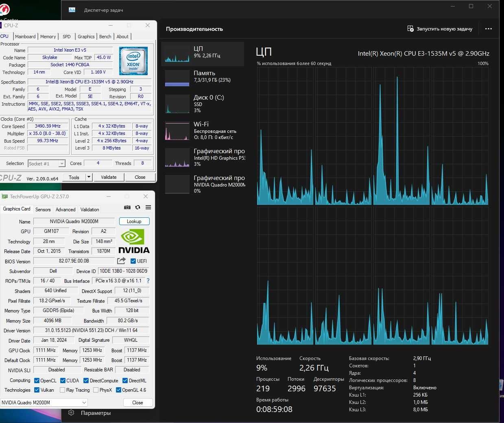Click the Core Speed value 3490.59 MHz
Viewport: 504px width, 423px height.
point(48,126)
